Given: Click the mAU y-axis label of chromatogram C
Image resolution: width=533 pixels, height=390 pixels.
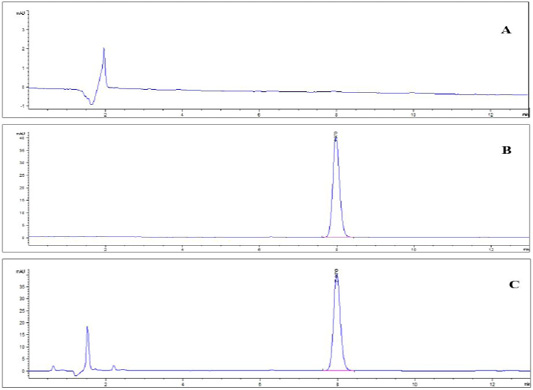Looking at the screenshot, I should click(x=20, y=272).
